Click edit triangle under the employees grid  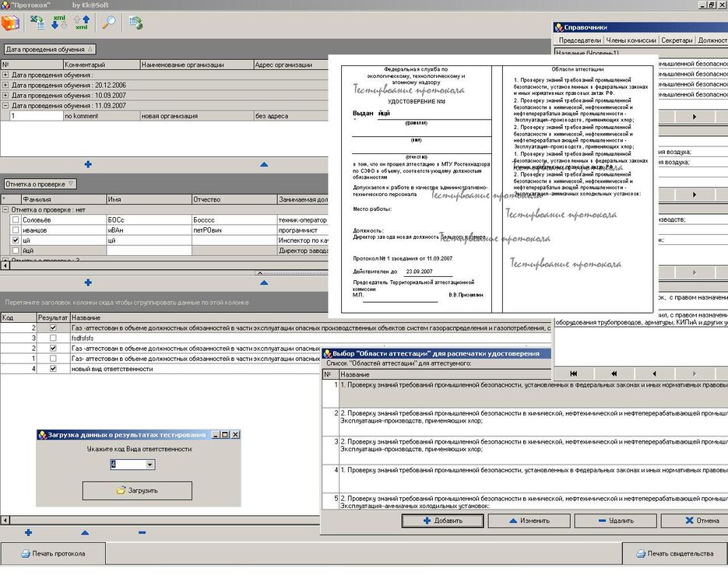click(264, 282)
